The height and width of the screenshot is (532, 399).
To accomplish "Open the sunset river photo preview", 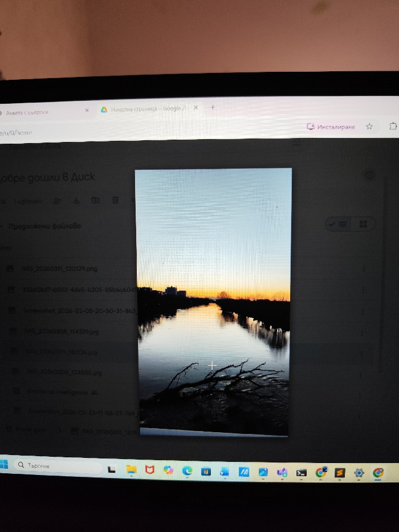I will tap(213, 302).
